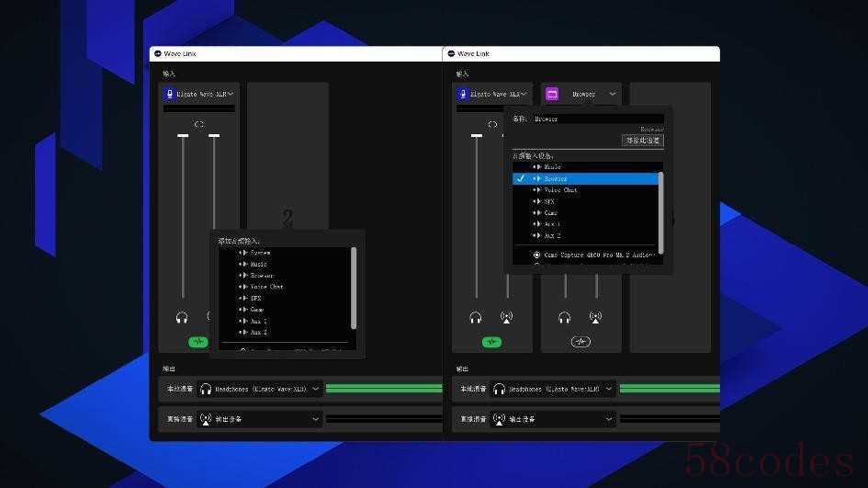The height and width of the screenshot is (488, 868).
Task: Mute headphone monitor on Browser channel
Action: click(564, 317)
